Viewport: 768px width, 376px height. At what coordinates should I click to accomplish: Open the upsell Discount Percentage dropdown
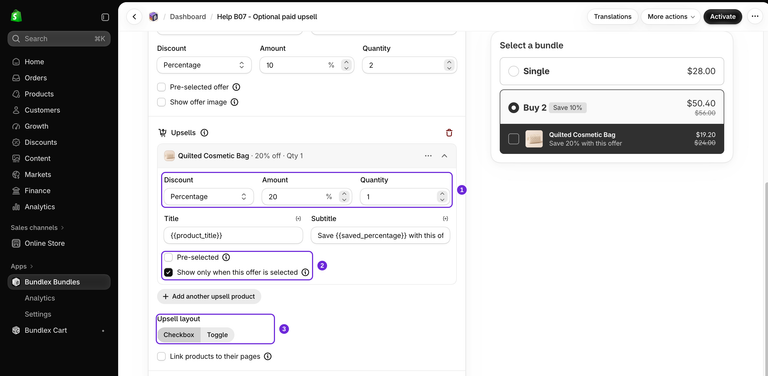209,197
